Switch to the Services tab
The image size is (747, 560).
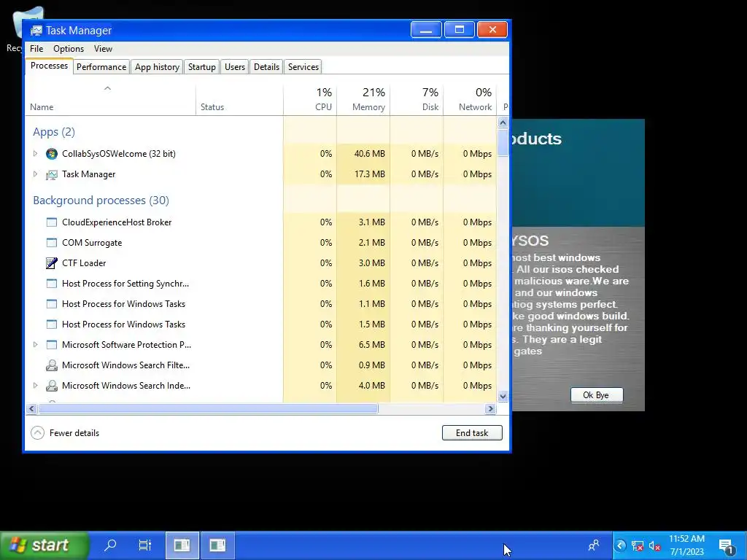point(303,67)
